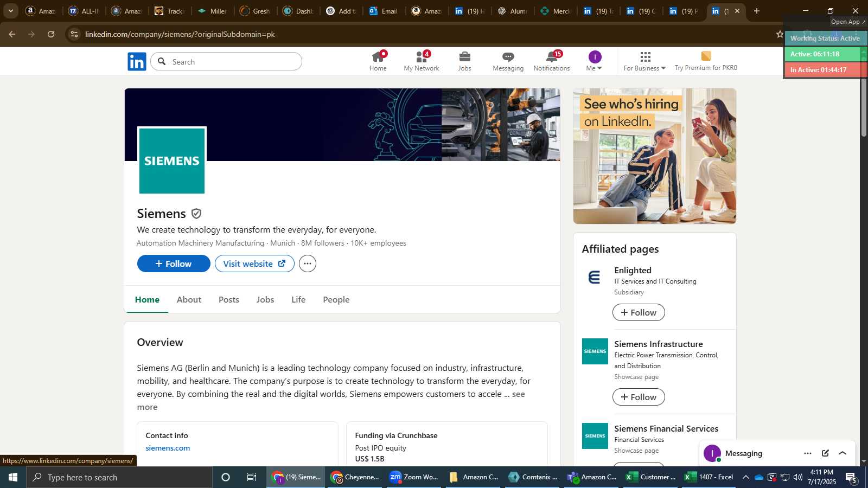
Task: Open Windows Start menu
Action: click(x=13, y=477)
